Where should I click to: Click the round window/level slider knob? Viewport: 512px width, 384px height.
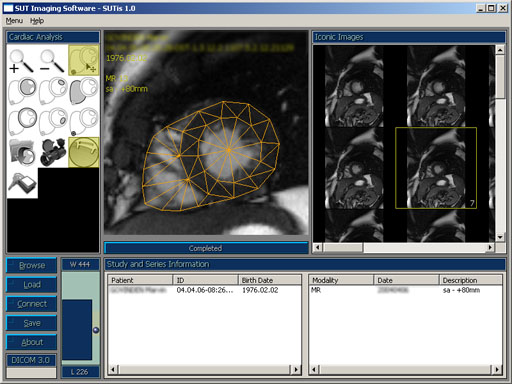click(96, 330)
